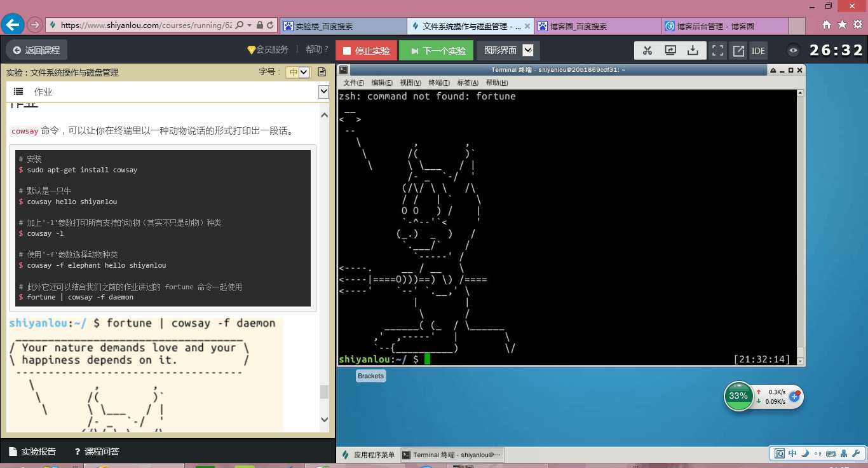
Task: Click the scissors clipboard tool icon
Action: pos(648,51)
